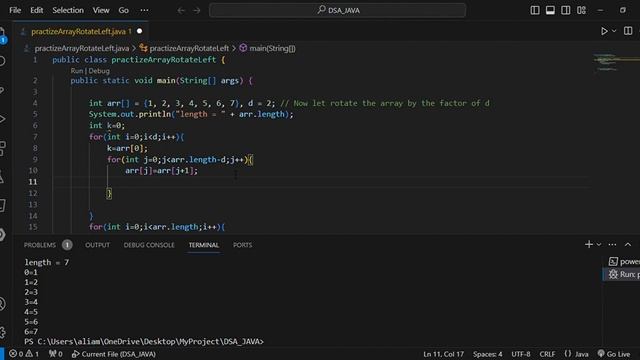
Task: Switch to the PORTS panel tab
Action: point(242,245)
